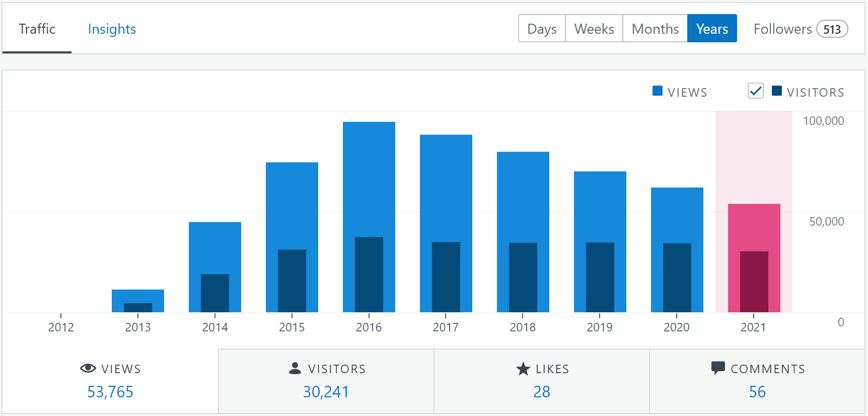Screen dimensions: 868x416
Task: Click the Visitors legend dark swatch
Action: (776, 91)
